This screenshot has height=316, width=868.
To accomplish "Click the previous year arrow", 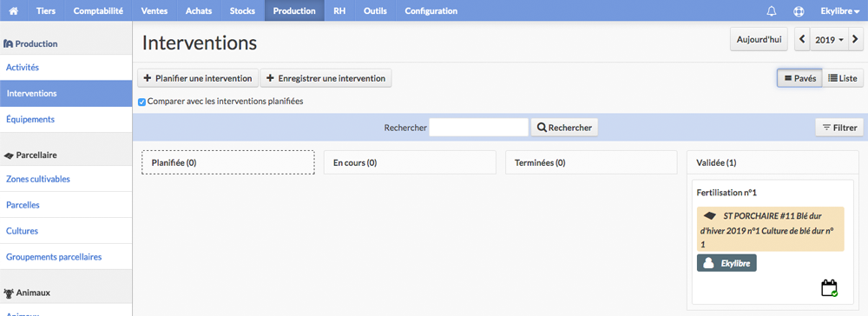I will (x=802, y=40).
